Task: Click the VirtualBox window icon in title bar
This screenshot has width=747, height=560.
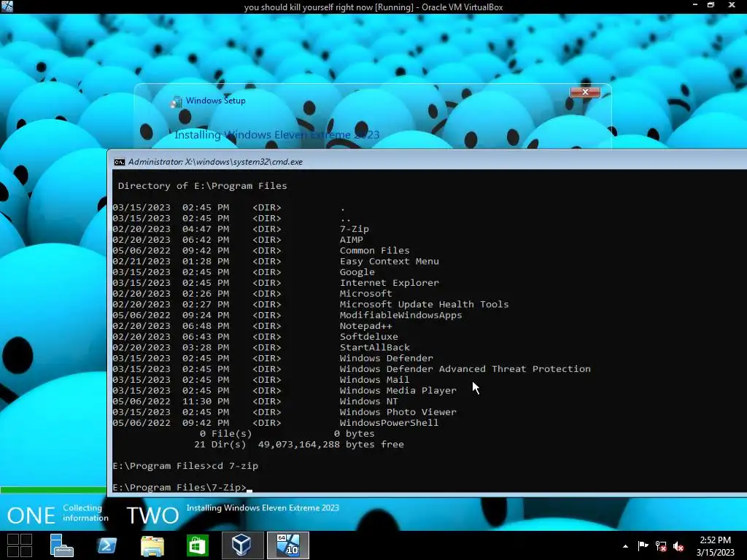Action: point(7,6)
